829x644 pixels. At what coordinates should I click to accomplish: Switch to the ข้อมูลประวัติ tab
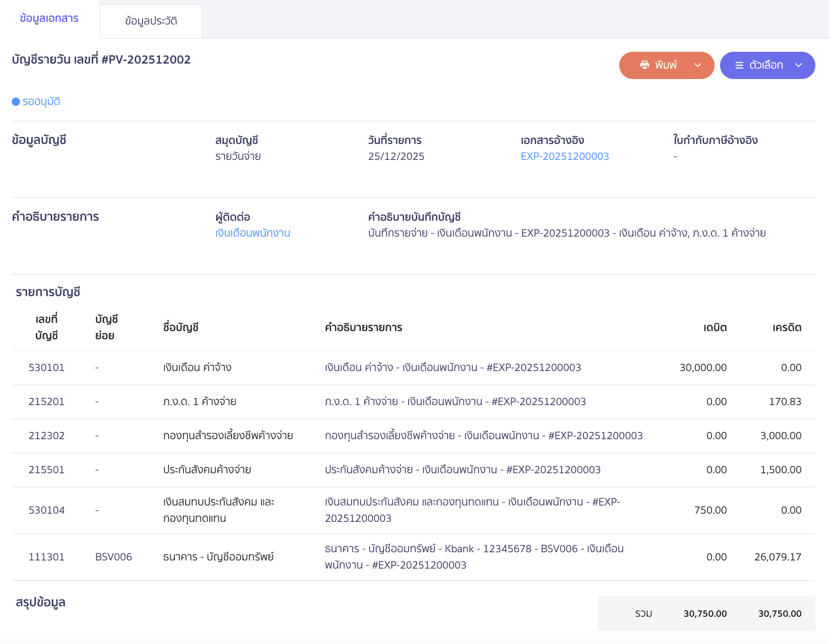(151, 21)
